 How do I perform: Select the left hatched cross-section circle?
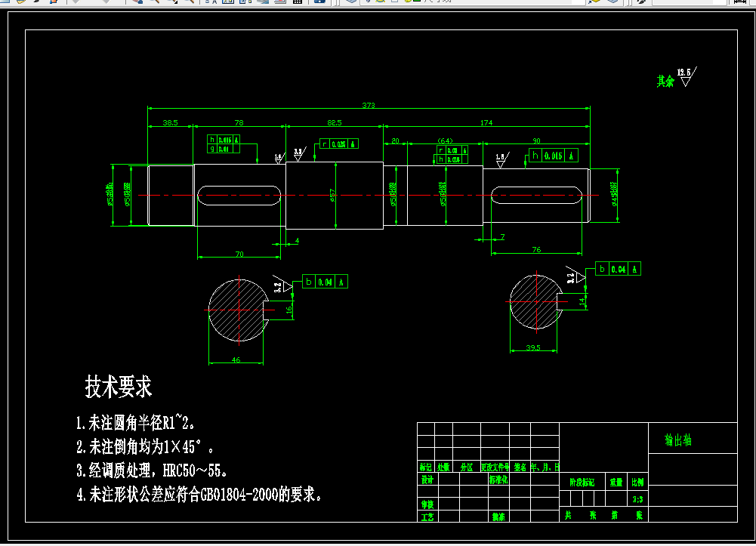[x=239, y=310]
